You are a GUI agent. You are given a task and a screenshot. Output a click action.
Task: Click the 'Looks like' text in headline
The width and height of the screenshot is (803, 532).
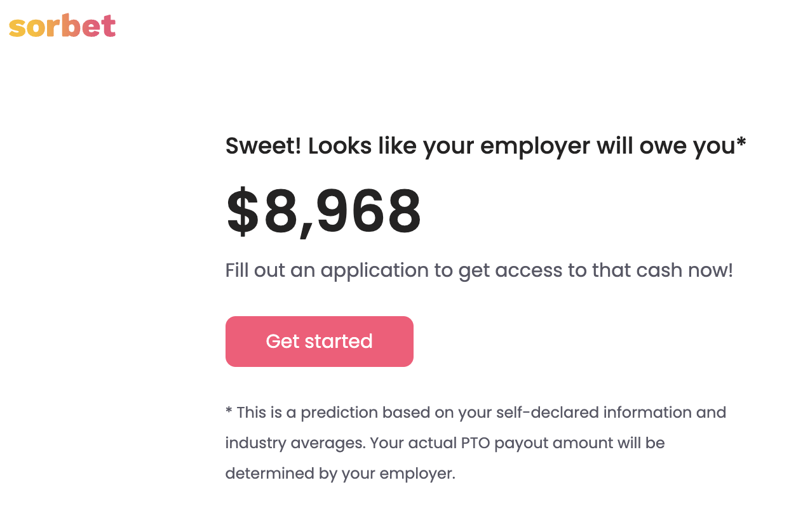[362, 146]
